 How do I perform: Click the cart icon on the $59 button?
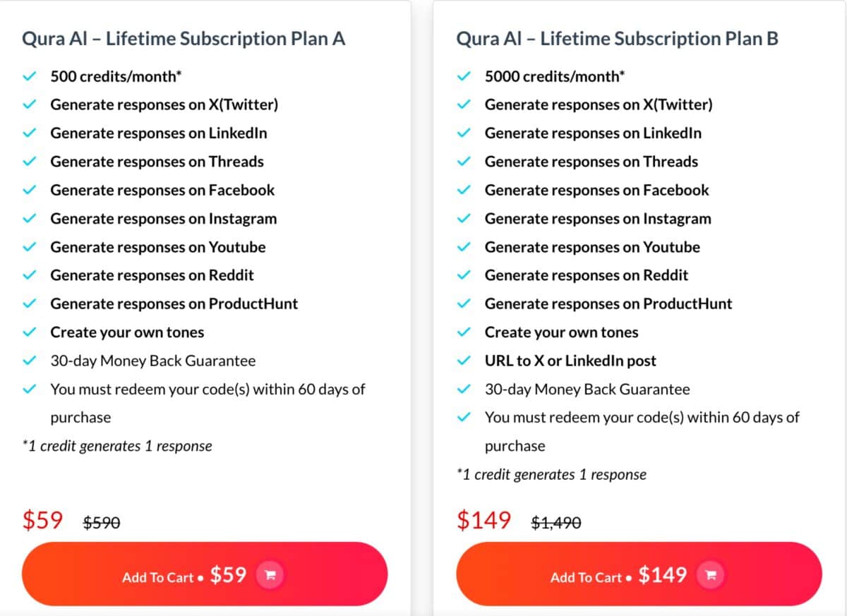(x=269, y=575)
